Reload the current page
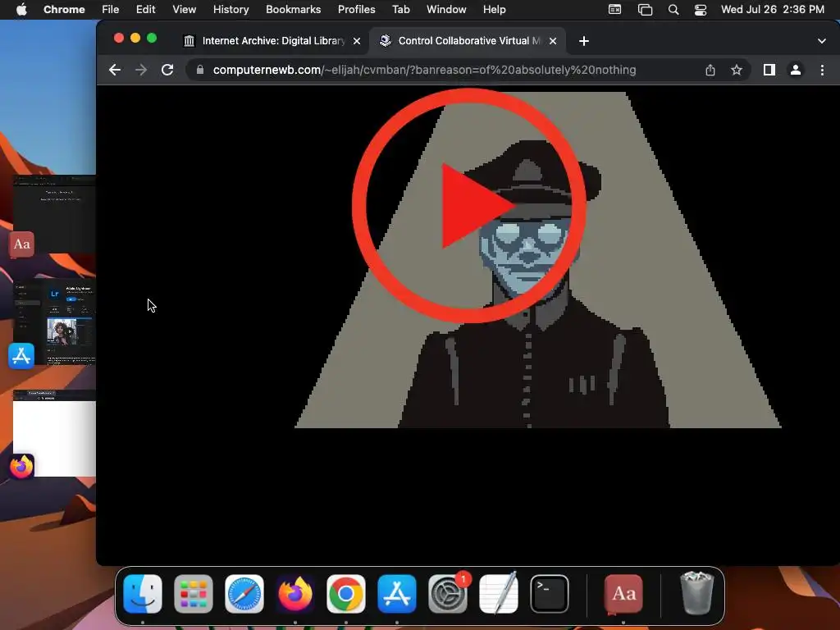The height and width of the screenshot is (630, 840). pyautogui.click(x=167, y=70)
